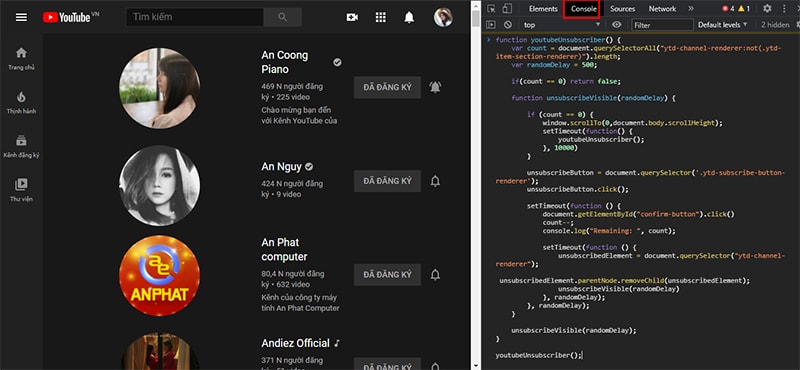Open the Default levels dropdown
The height and width of the screenshot is (370, 800).
click(722, 24)
